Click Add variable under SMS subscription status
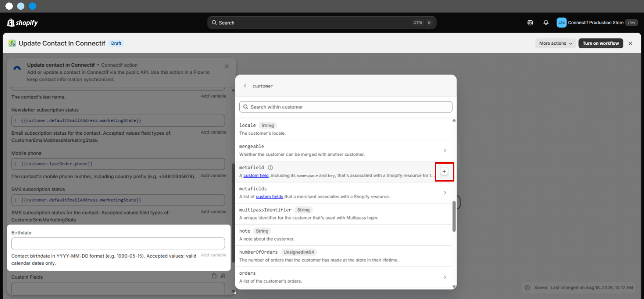 (214, 212)
